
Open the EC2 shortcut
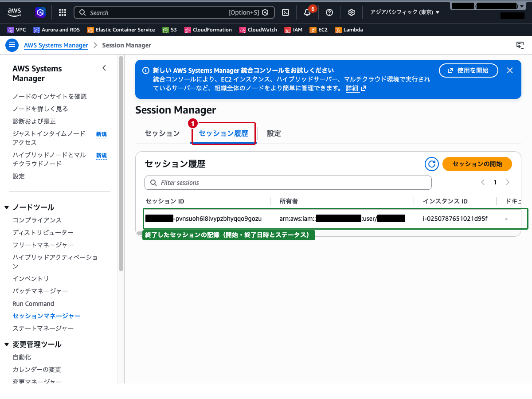[x=319, y=30]
